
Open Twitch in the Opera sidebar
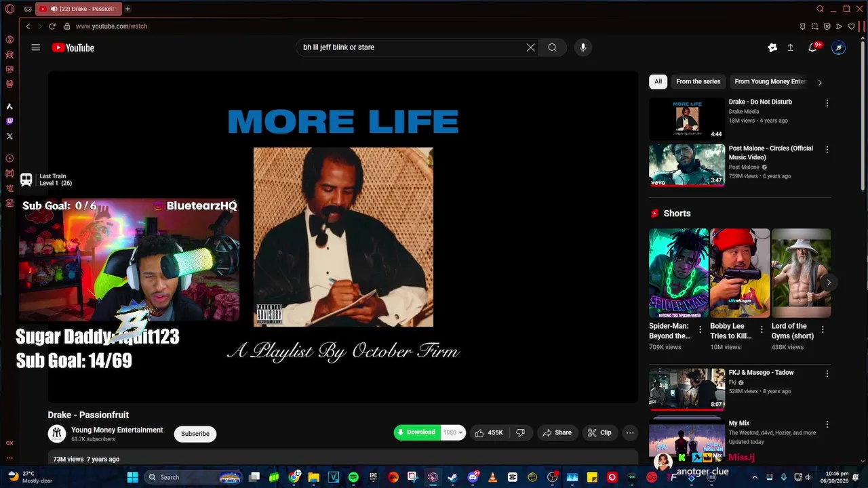[x=9, y=121]
